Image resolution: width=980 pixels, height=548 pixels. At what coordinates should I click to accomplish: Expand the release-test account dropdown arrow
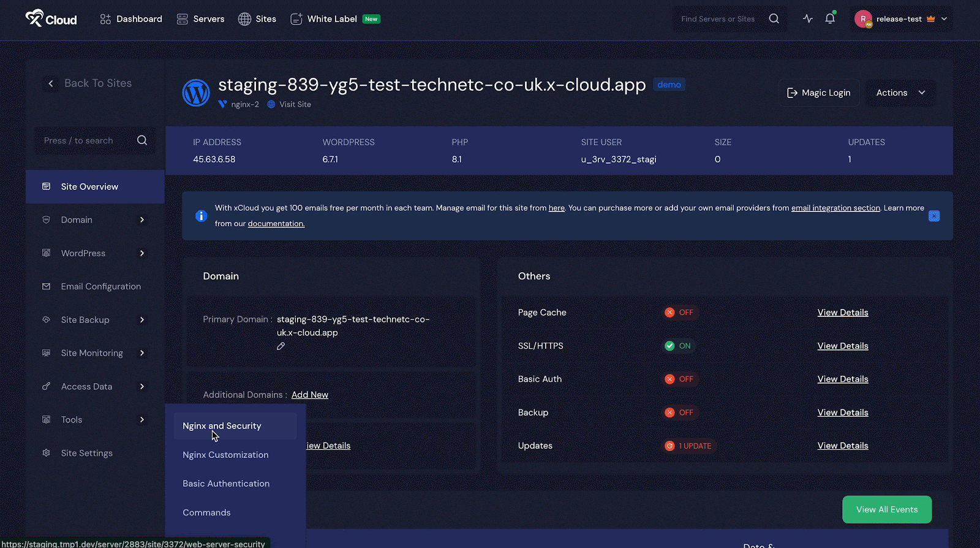pos(944,19)
